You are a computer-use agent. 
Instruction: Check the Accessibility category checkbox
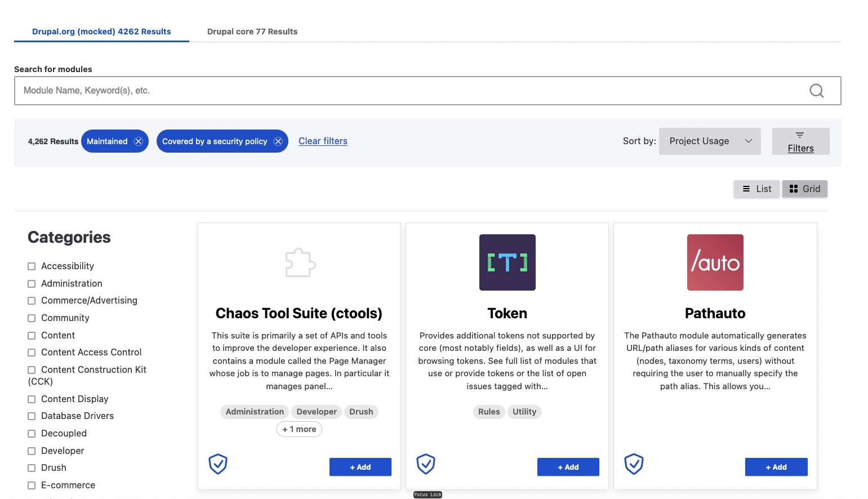[32, 266]
